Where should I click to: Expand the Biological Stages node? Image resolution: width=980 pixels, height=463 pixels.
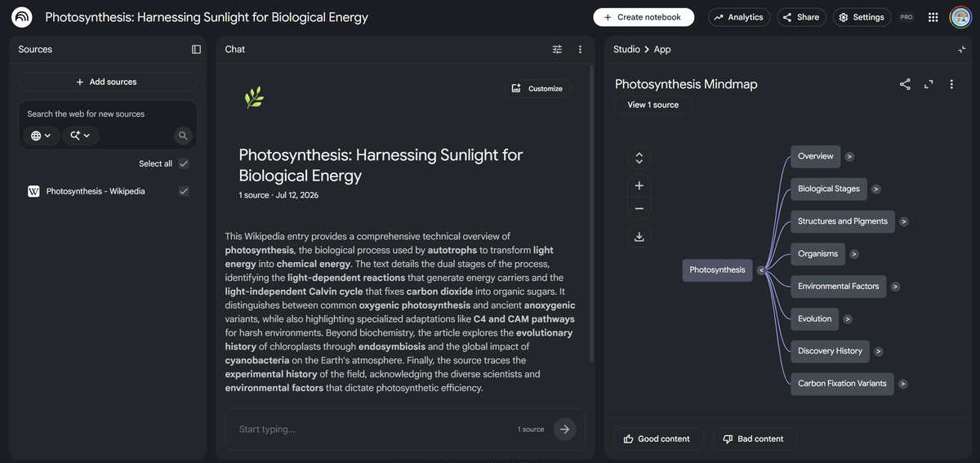(x=876, y=189)
